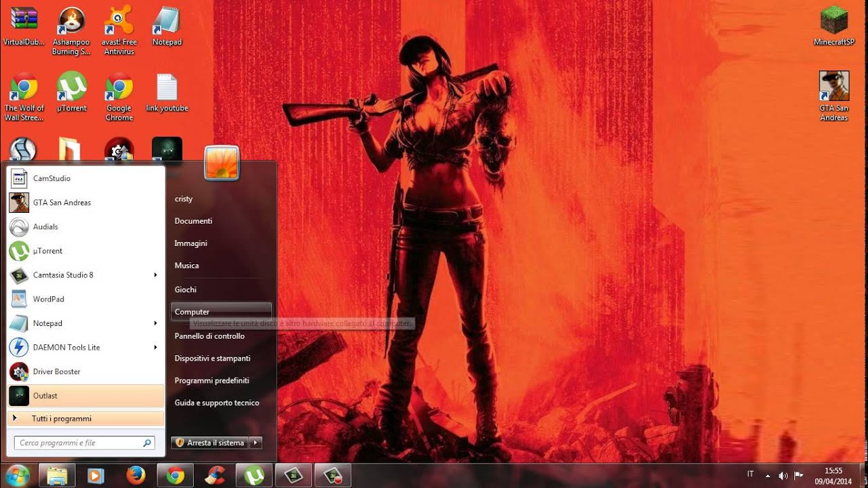Viewport: 868px width, 488px height.
Task: Open the clock showing 15:55
Action: (833, 476)
